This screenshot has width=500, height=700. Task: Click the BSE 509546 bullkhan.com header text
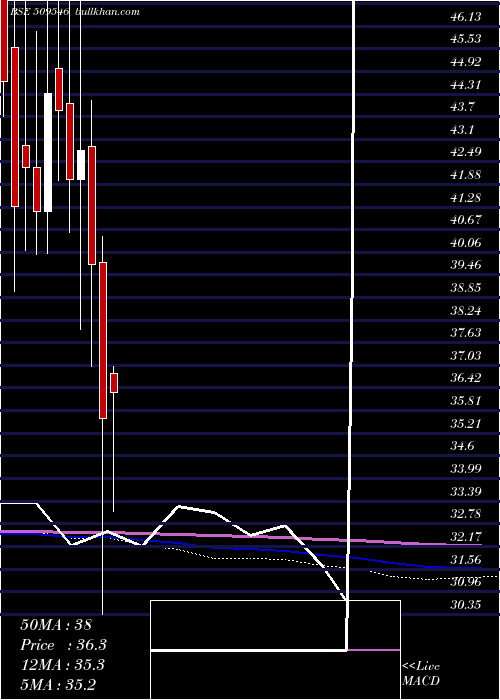coord(75,12)
